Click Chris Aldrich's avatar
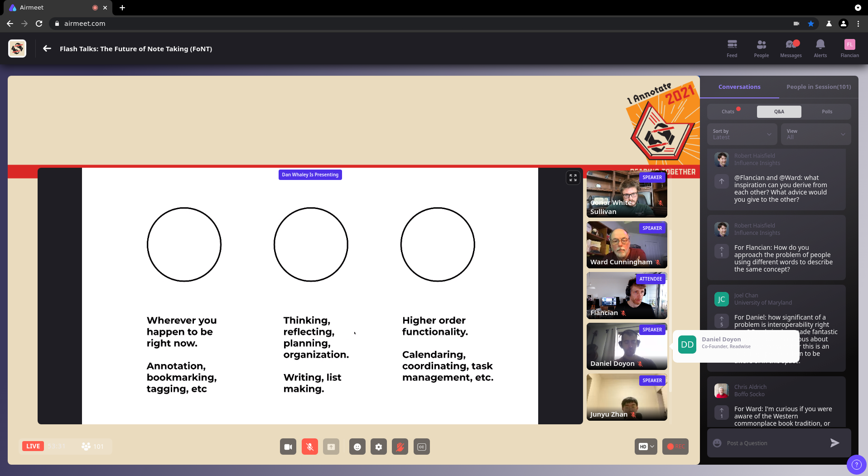868x476 pixels. click(x=722, y=391)
